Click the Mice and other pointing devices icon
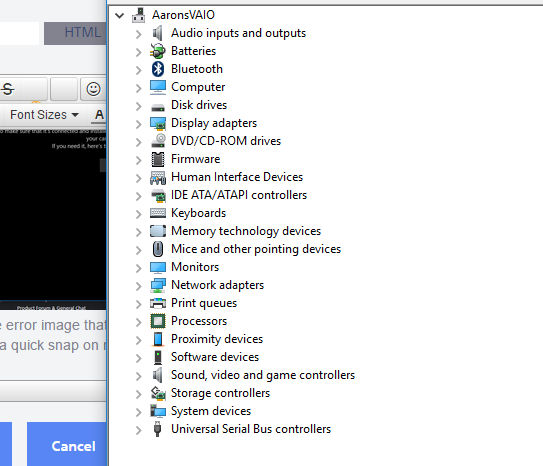543x466 pixels. 158,249
